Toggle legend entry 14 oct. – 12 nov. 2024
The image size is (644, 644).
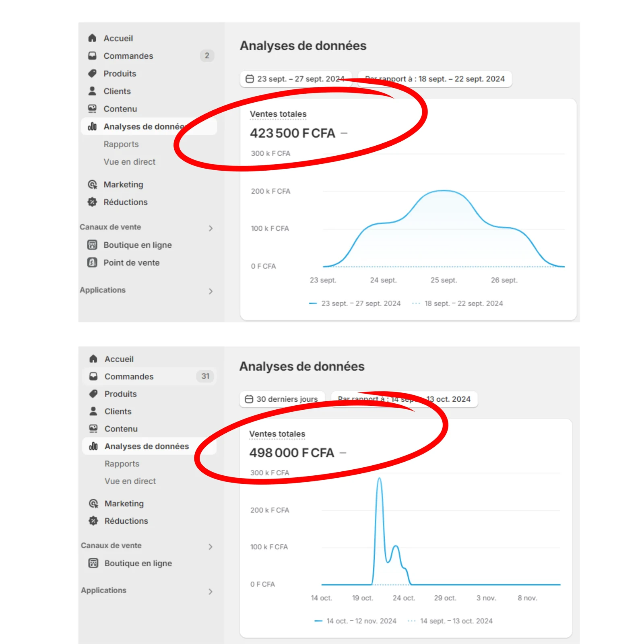[x=355, y=621]
